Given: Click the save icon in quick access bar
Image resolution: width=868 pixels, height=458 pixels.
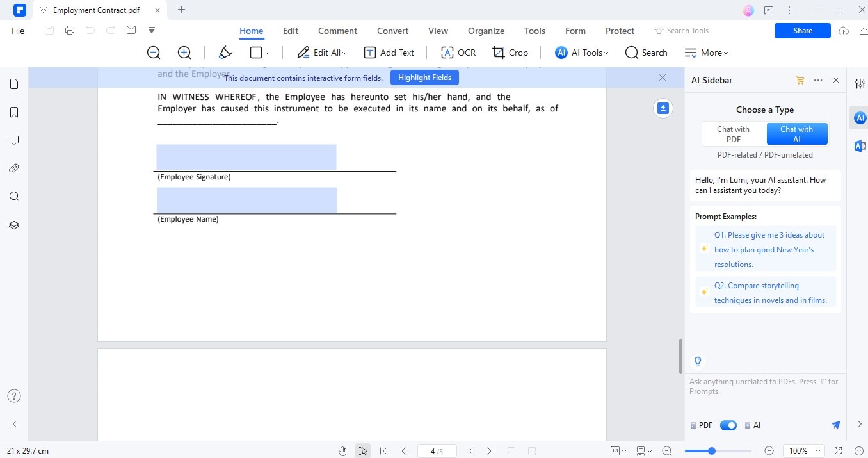Looking at the screenshot, I should click(x=49, y=30).
